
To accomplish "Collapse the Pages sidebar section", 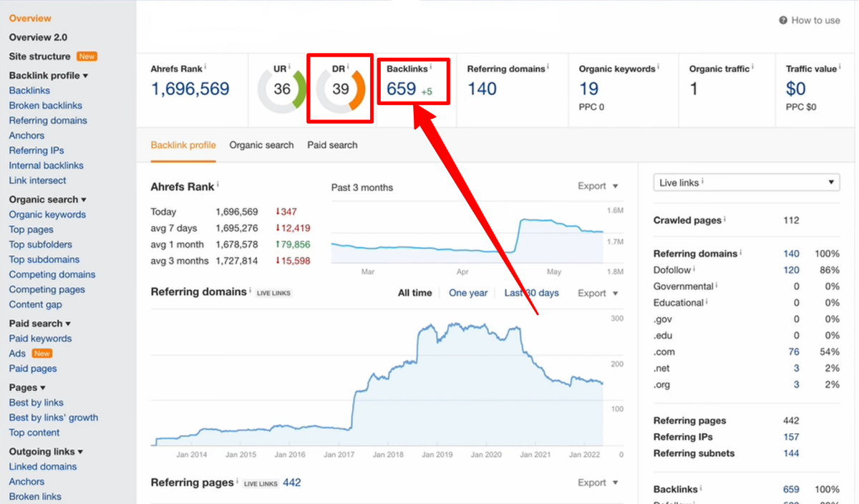I will [27, 387].
